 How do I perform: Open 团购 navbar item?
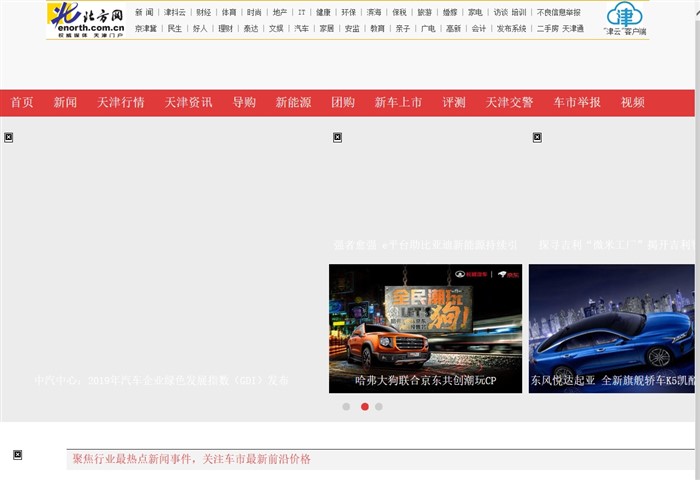[342, 102]
